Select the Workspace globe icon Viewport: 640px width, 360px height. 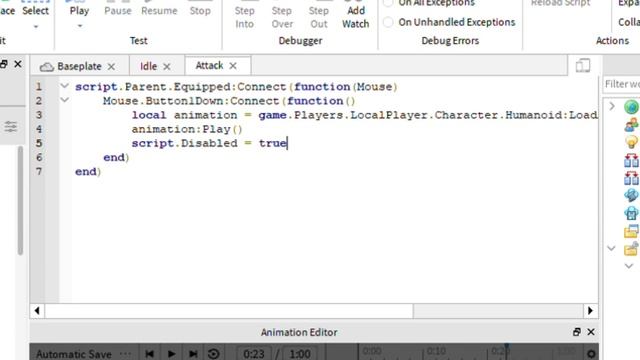click(x=631, y=107)
